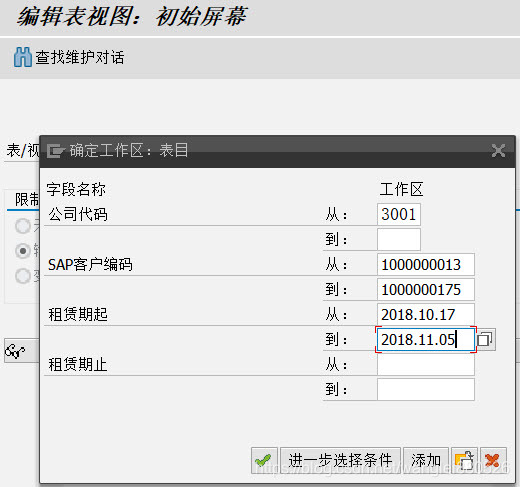Click 查找维护对话 toolbar button text
Viewport: 520px width, 487px height.
pyautogui.click(x=80, y=57)
